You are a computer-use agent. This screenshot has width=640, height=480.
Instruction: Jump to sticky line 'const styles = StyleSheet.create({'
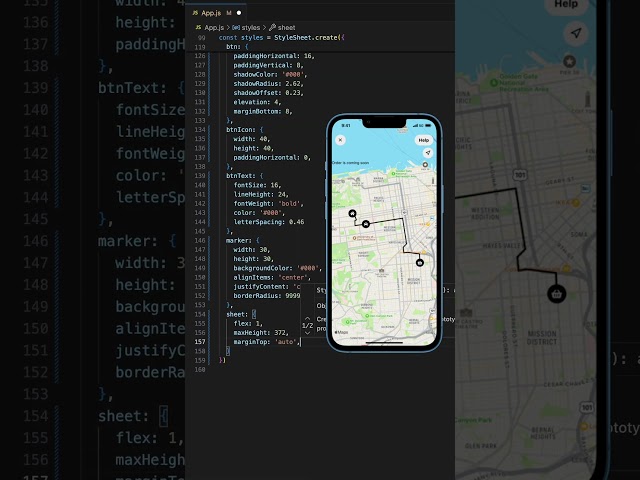click(281, 38)
